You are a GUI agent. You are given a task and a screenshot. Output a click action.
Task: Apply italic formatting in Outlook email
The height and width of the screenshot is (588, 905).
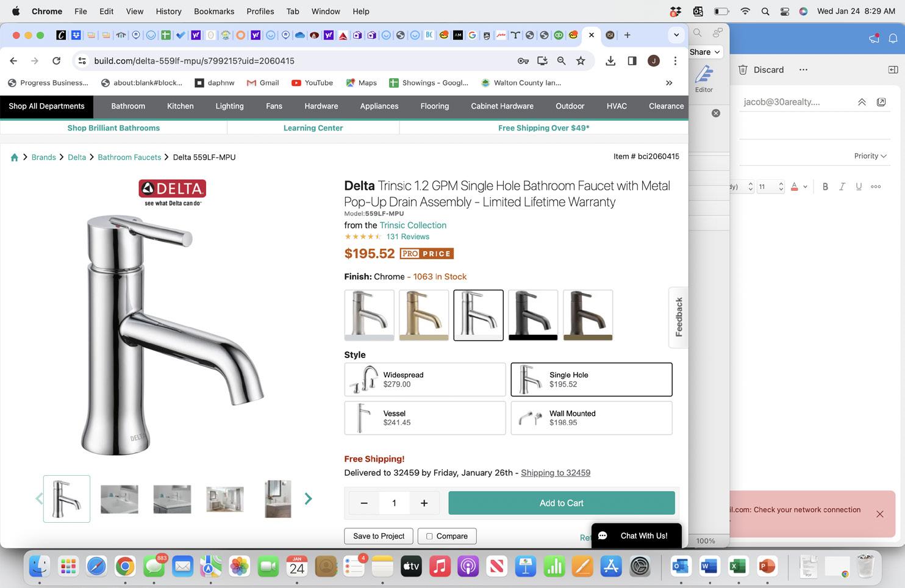click(x=842, y=187)
